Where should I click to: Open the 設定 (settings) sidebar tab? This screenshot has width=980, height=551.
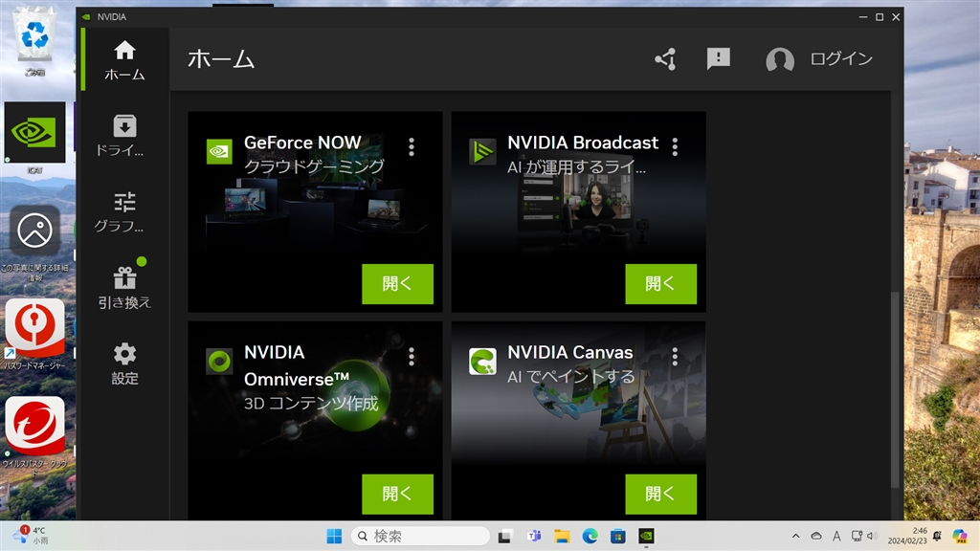pos(124,364)
